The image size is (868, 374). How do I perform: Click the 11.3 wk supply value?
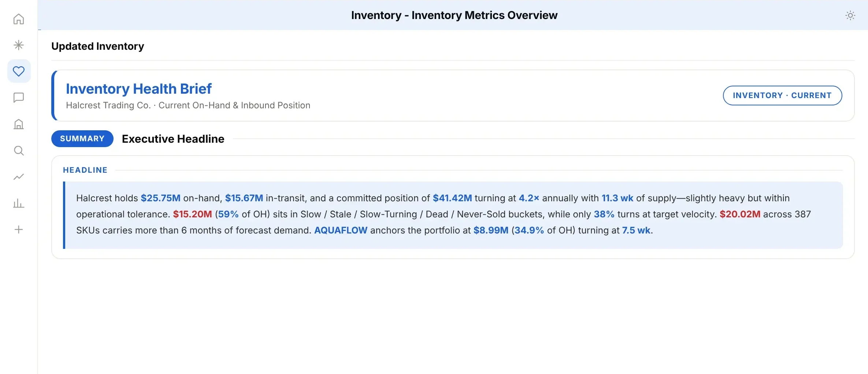click(617, 198)
